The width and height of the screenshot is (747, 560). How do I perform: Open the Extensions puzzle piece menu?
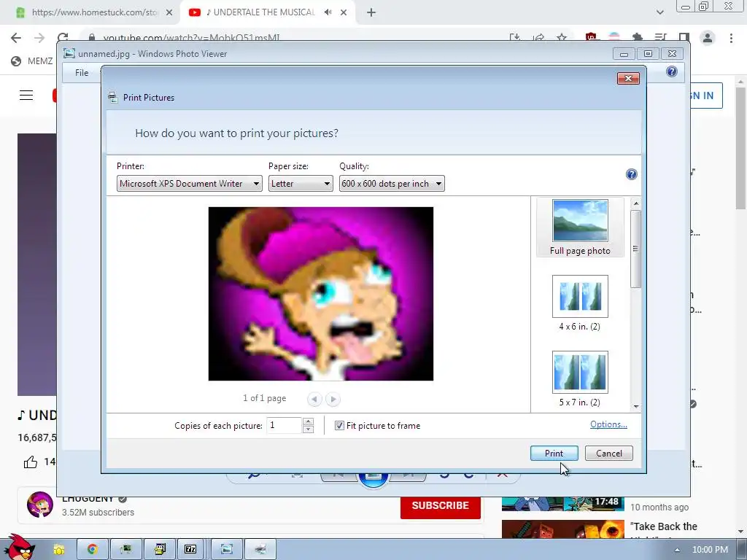(638, 36)
